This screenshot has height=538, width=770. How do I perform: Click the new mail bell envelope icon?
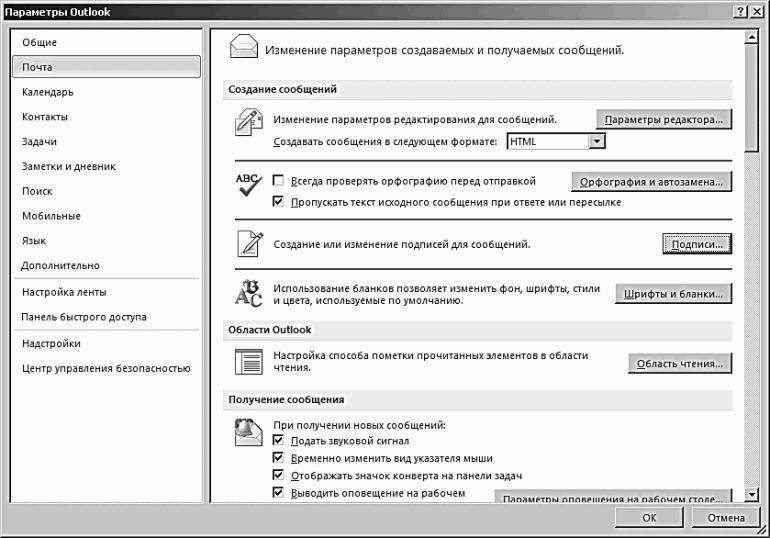point(248,432)
